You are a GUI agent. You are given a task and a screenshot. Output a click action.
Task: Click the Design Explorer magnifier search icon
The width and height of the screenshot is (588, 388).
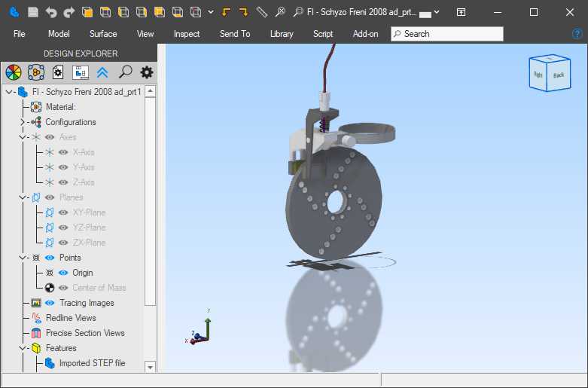point(125,72)
